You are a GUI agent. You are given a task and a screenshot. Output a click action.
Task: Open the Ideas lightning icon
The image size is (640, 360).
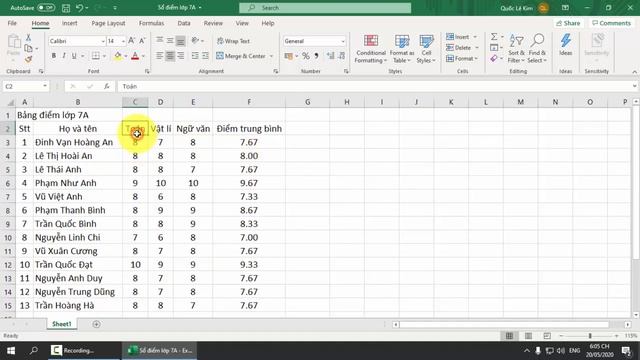(x=566, y=44)
